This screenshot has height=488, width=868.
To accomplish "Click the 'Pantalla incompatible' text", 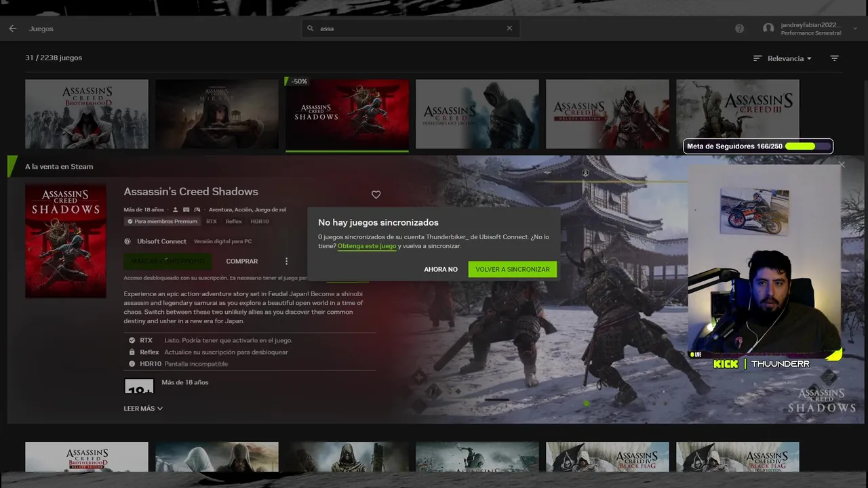I will coord(196,364).
